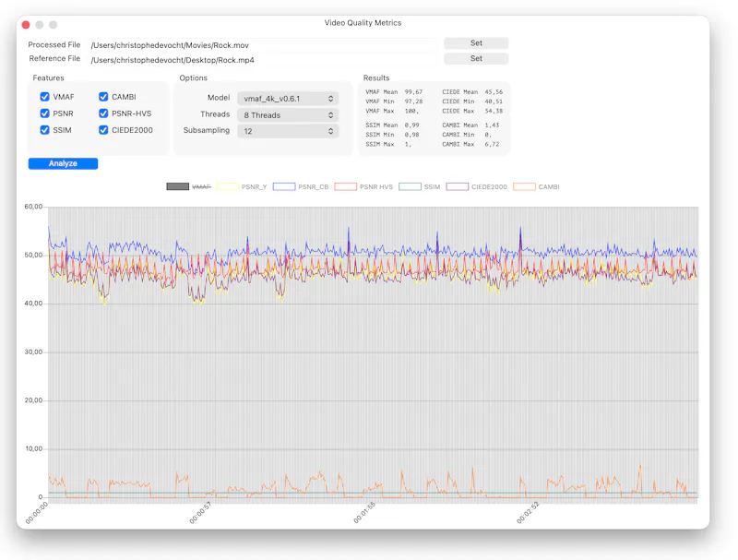Click the 00:00:00 time axis label
The width and height of the screenshot is (738, 560).
coord(36,513)
